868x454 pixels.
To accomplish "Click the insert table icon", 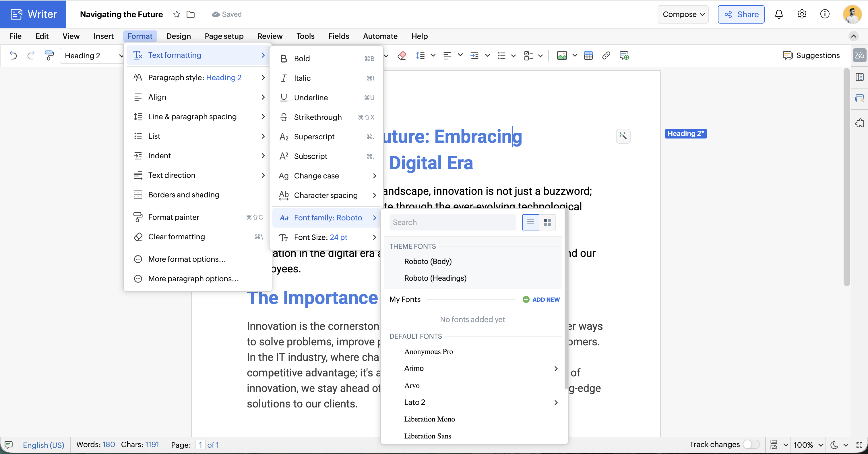I will [588, 55].
